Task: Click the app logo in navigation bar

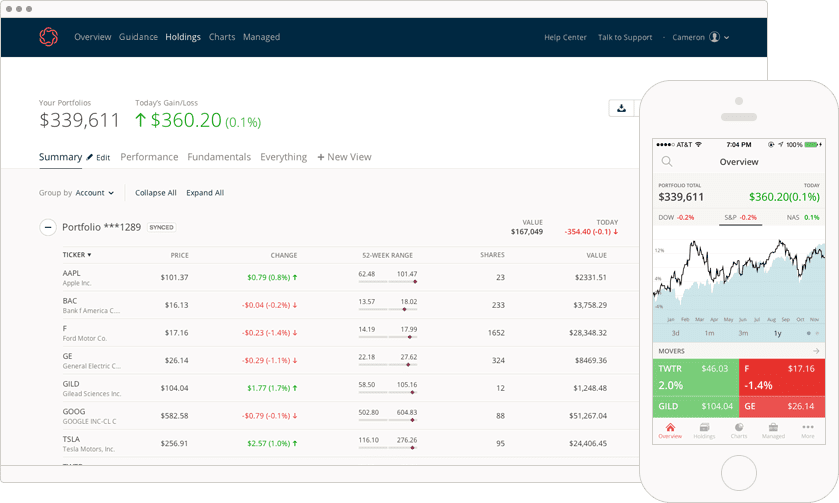Action: pos(48,37)
